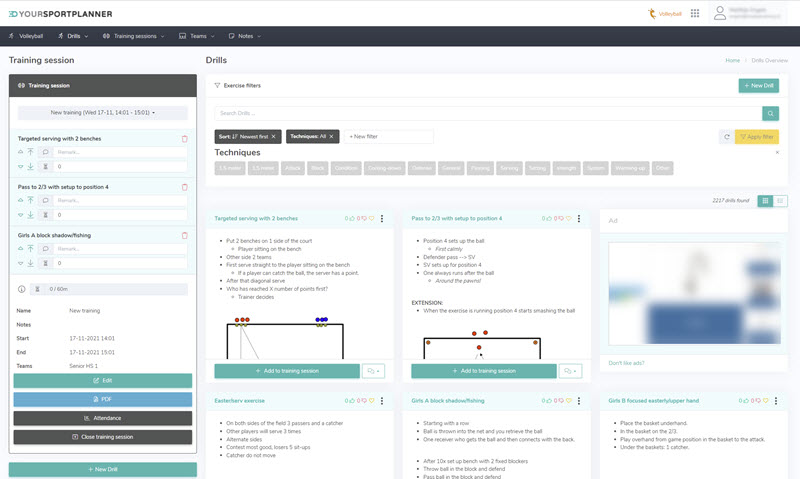Open the apps grid icon in top header
This screenshot has height=479, width=800.
(x=693, y=14)
